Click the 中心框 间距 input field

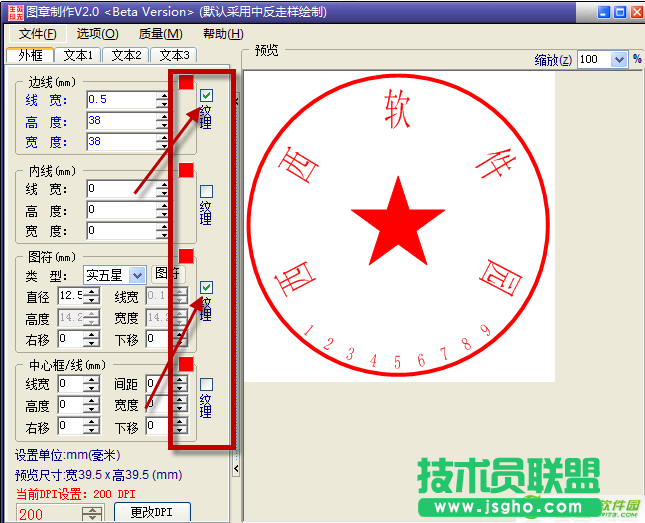tap(157, 384)
